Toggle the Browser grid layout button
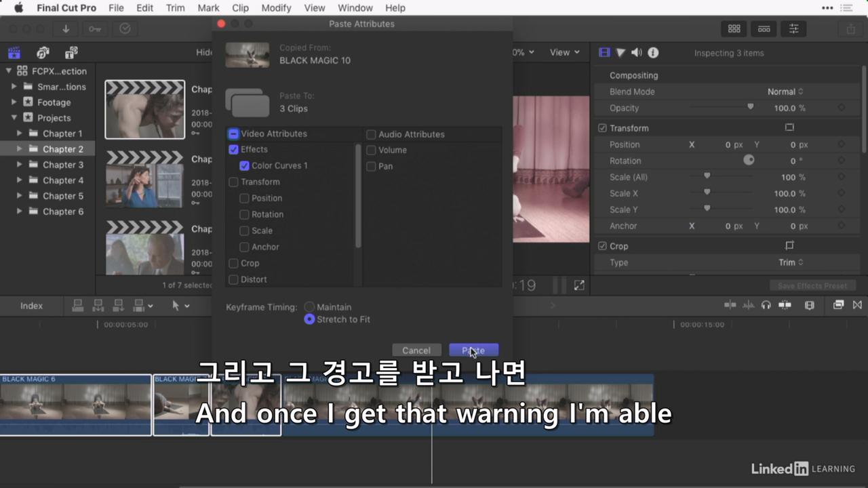Viewport: 868px width, 488px height. click(734, 28)
